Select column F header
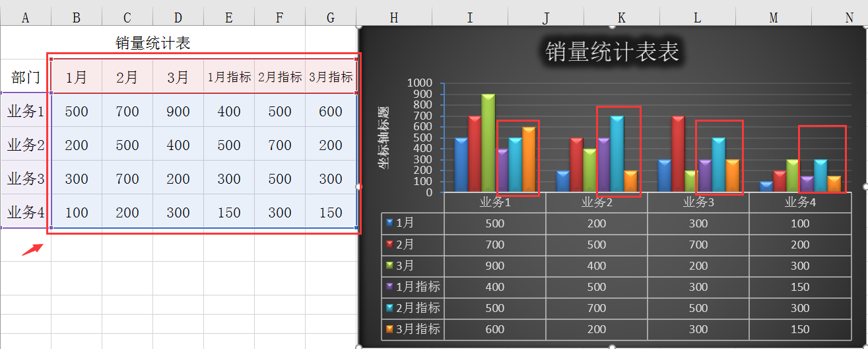The height and width of the screenshot is (349, 868). tap(280, 19)
